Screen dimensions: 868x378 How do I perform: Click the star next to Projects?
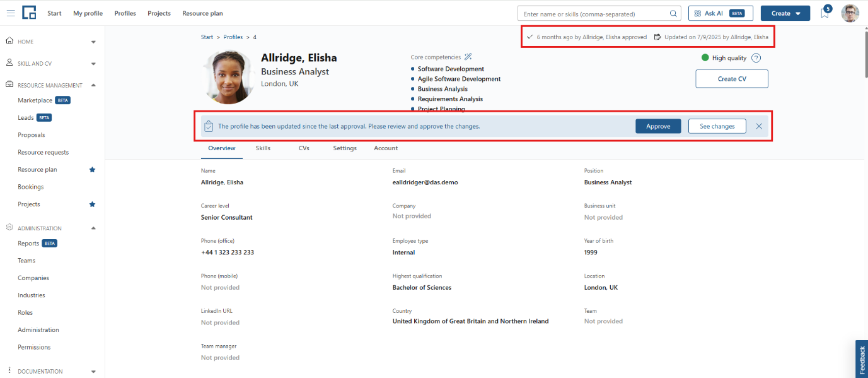[92, 204]
